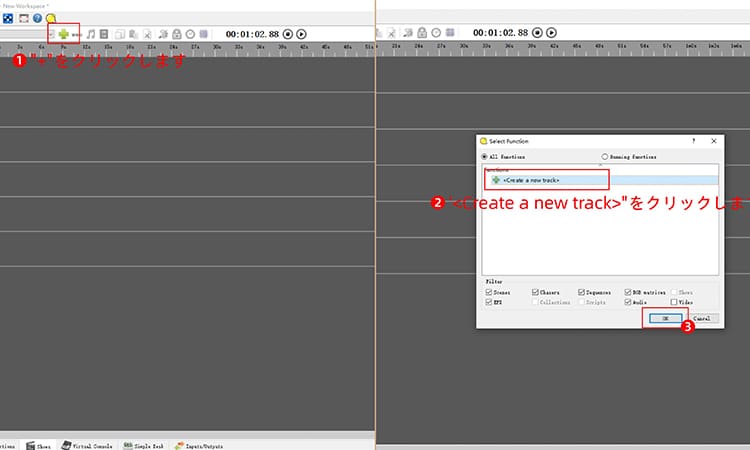Click the add sequence icon right of the green plus
Image resolution: width=750 pixels, height=450 pixels.
pos(77,34)
